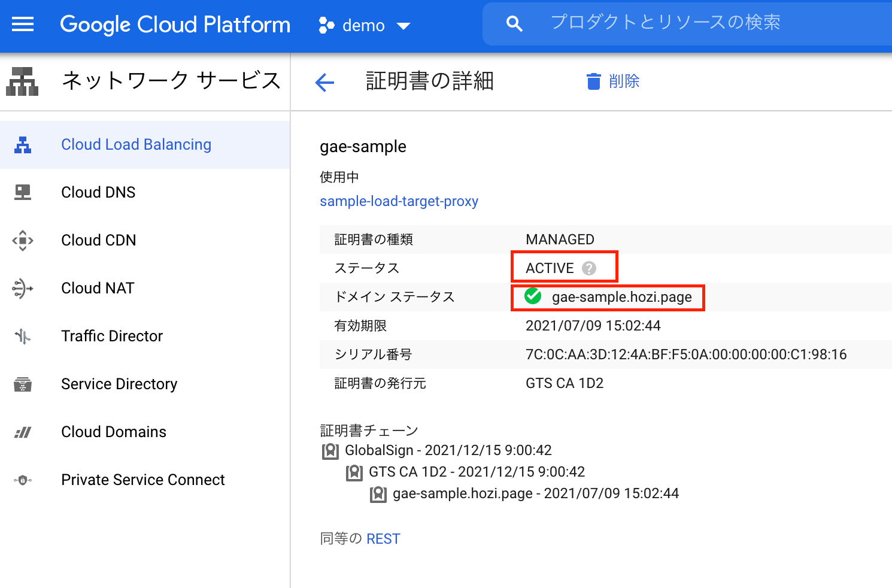
Task: Select the ACTIVE status value
Action: (550, 268)
